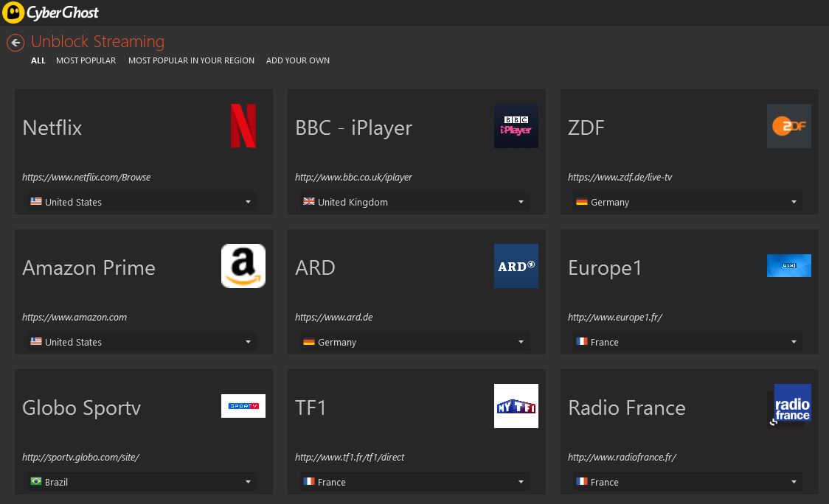829x504 pixels.
Task: Open the ARD card title
Action: point(315,268)
